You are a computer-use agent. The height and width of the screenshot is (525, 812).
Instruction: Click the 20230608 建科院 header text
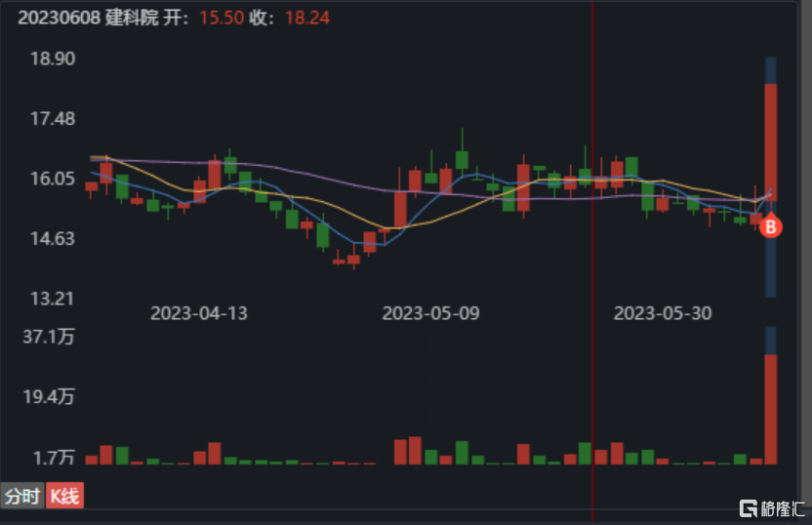point(88,18)
